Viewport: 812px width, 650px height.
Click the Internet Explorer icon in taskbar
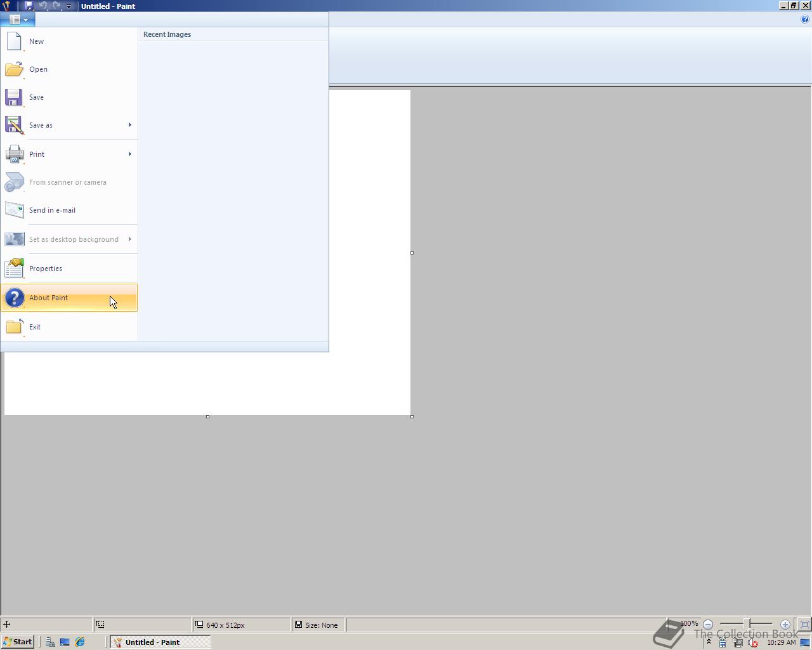(80, 642)
